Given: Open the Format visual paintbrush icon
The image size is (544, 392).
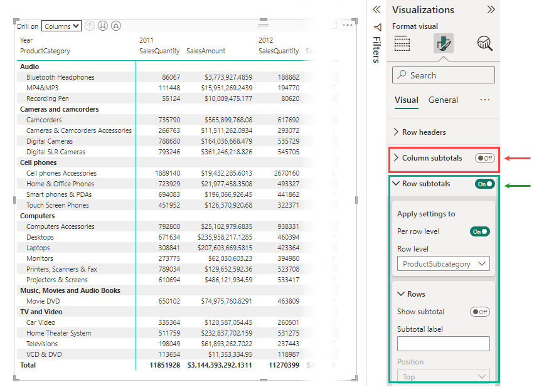Looking at the screenshot, I should pyautogui.click(x=444, y=44).
